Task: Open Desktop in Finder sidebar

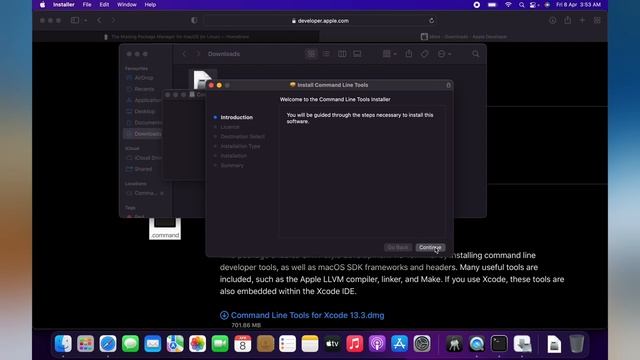Action: [144, 111]
